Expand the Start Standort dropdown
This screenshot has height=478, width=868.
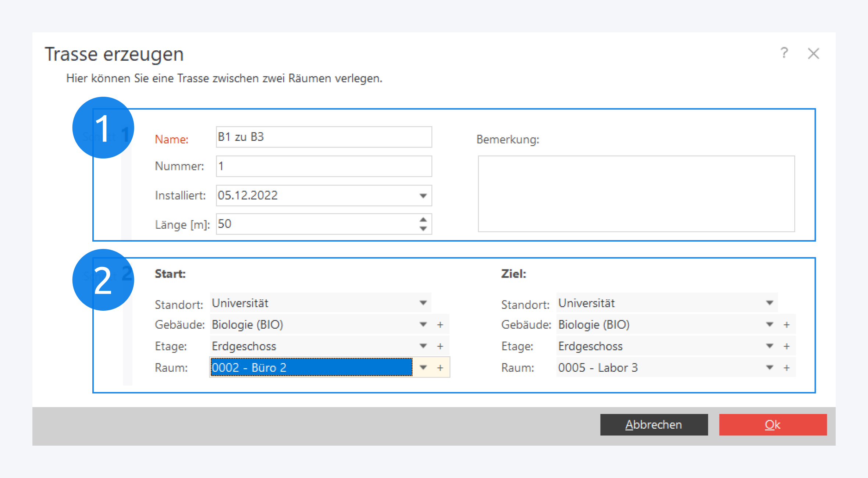423,303
